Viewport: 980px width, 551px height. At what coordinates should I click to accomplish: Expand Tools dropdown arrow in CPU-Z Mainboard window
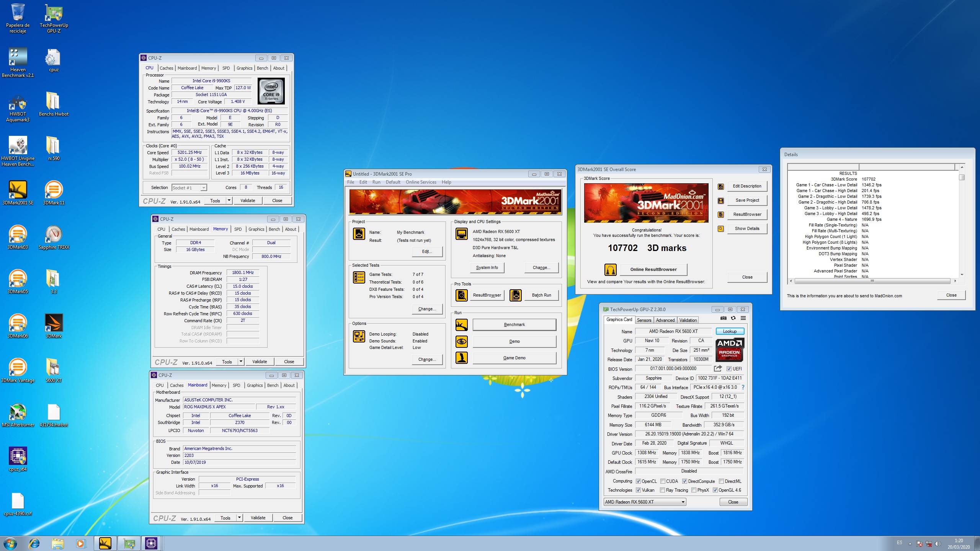coord(239,518)
